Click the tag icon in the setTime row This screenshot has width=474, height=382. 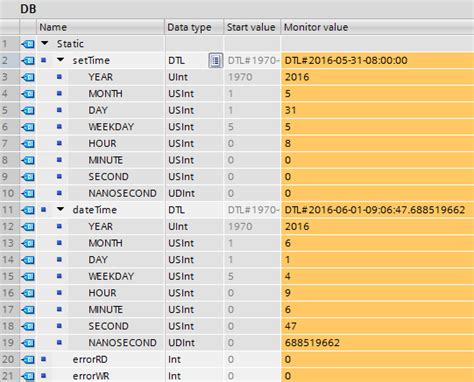pos(28,61)
